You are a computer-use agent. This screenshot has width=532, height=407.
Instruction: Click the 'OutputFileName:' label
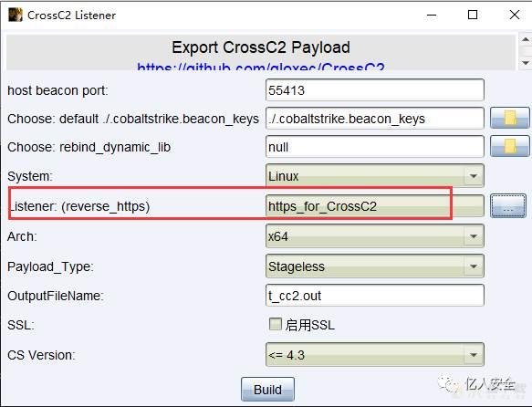coord(56,296)
